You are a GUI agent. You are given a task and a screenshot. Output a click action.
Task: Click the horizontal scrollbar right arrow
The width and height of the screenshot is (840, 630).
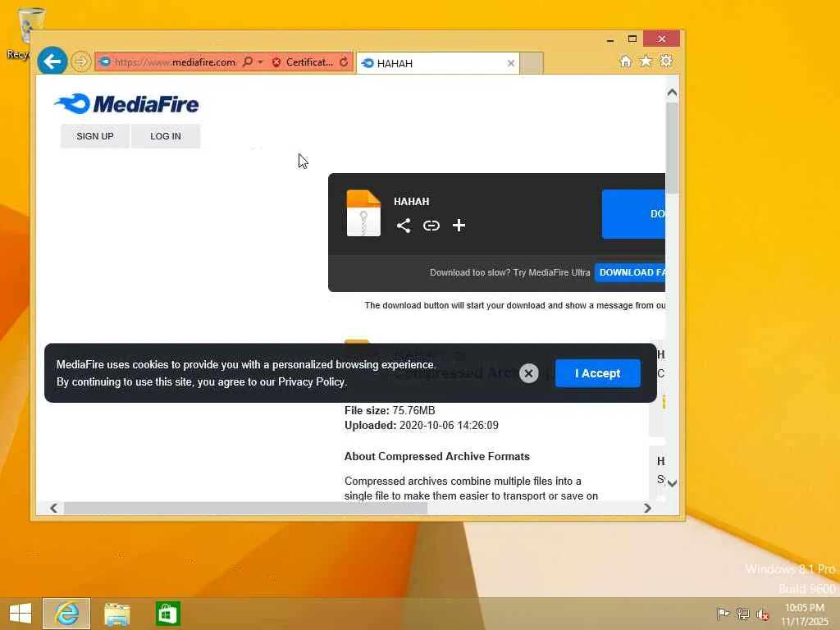point(647,508)
